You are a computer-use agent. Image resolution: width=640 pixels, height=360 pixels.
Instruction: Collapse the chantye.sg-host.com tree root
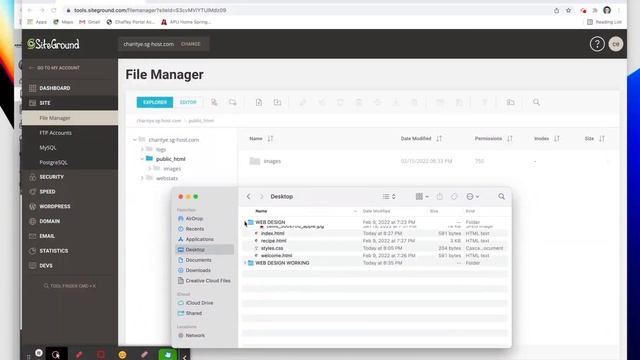(x=135, y=140)
